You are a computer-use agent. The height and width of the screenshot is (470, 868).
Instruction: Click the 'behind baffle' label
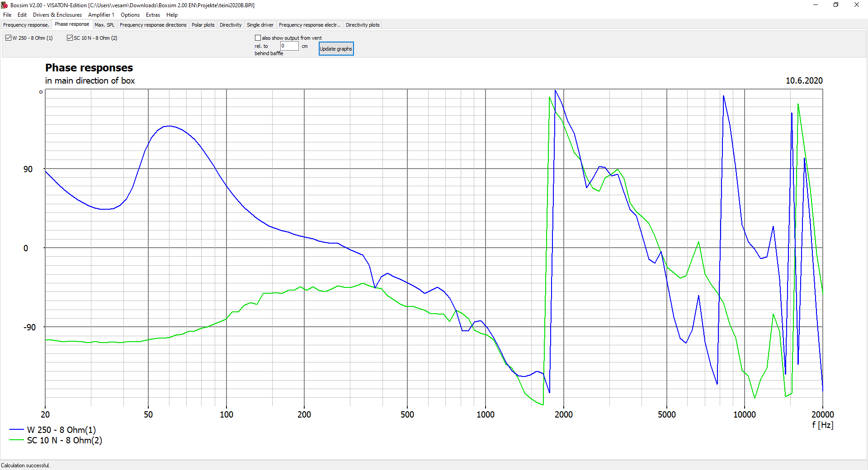269,53
